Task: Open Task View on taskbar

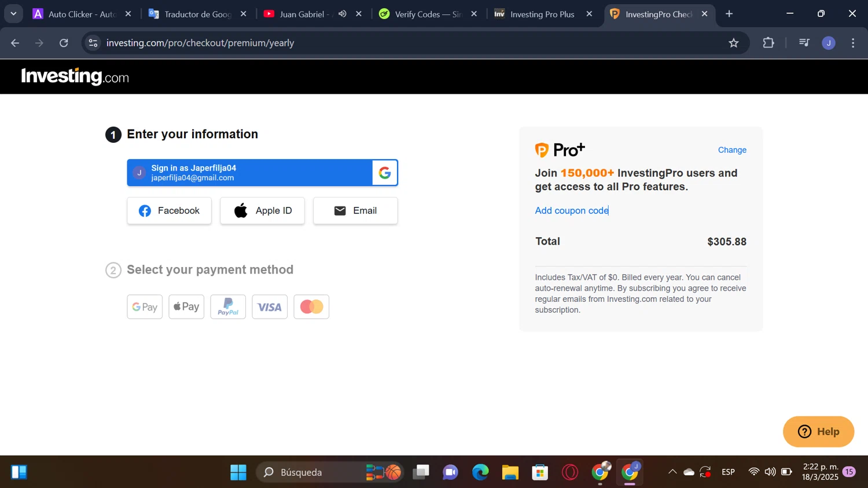Action: (x=421, y=472)
